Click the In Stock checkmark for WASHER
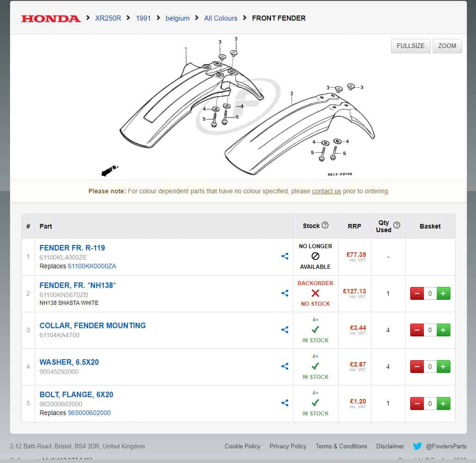This screenshot has height=463, width=476. coord(315,366)
